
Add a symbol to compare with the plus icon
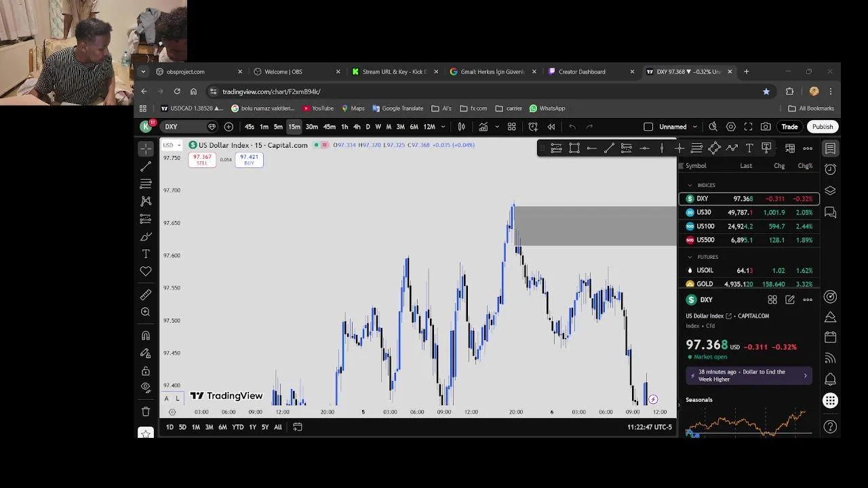229,127
